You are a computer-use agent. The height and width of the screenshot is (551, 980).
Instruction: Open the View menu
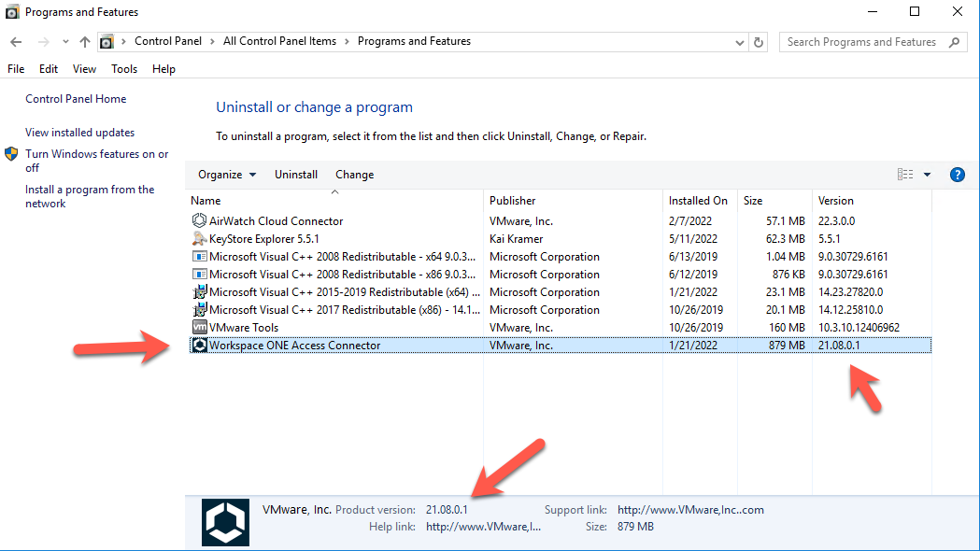[84, 69]
